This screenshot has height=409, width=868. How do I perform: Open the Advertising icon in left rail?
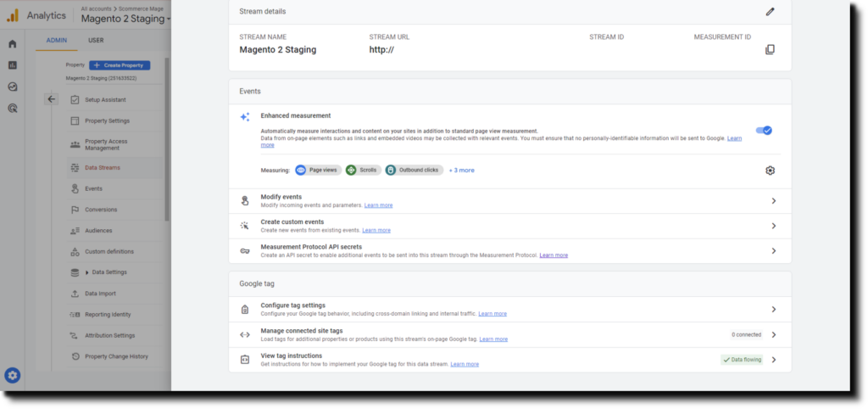[12, 108]
